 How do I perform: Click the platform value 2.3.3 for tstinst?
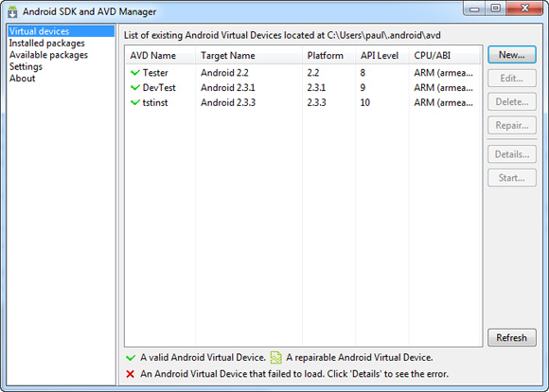(316, 102)
